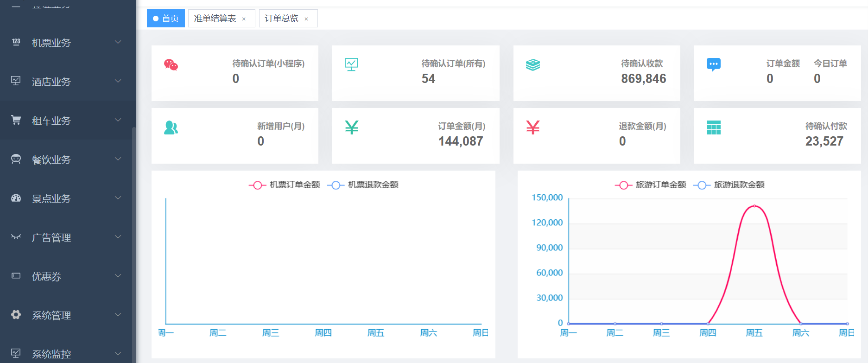868x363 pixels.
Task: Click the 54 待确认订单(所有) value
Action: coord(428,79)
